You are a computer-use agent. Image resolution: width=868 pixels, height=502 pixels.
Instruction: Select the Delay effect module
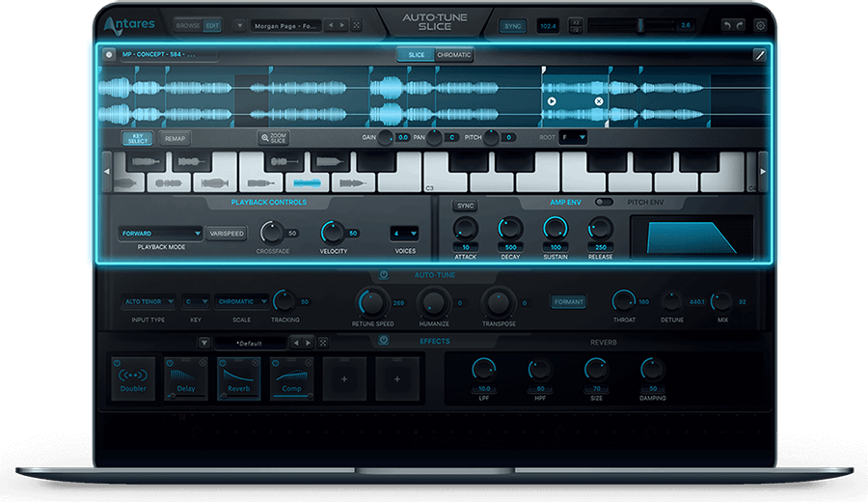pyautogui.click(x=186, y=379)
